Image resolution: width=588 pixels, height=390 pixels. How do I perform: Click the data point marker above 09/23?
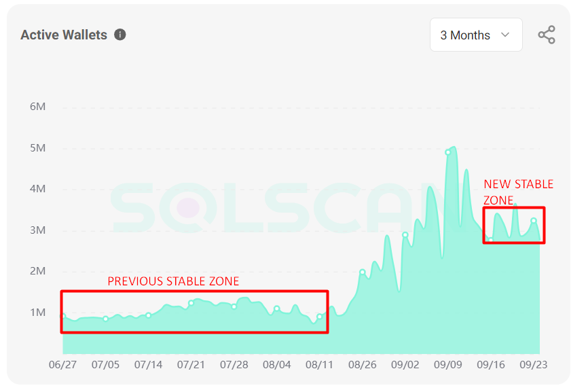click(534, 220)
